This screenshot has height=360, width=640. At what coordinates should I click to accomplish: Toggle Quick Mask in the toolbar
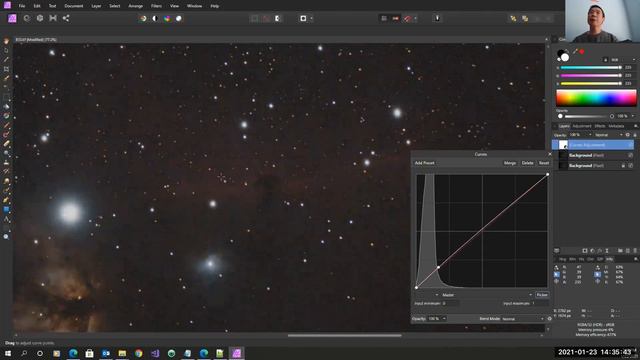[303, 18]
